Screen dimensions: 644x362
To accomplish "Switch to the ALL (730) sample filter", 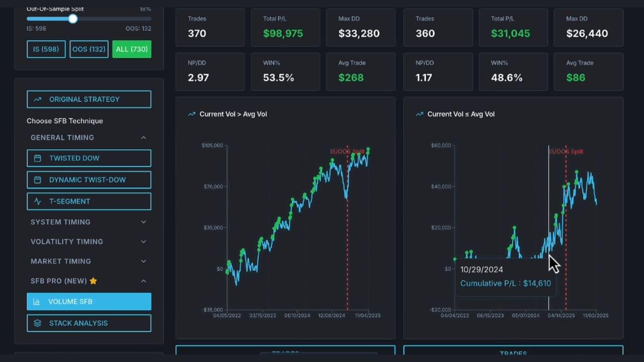I will tap(132, 49).
